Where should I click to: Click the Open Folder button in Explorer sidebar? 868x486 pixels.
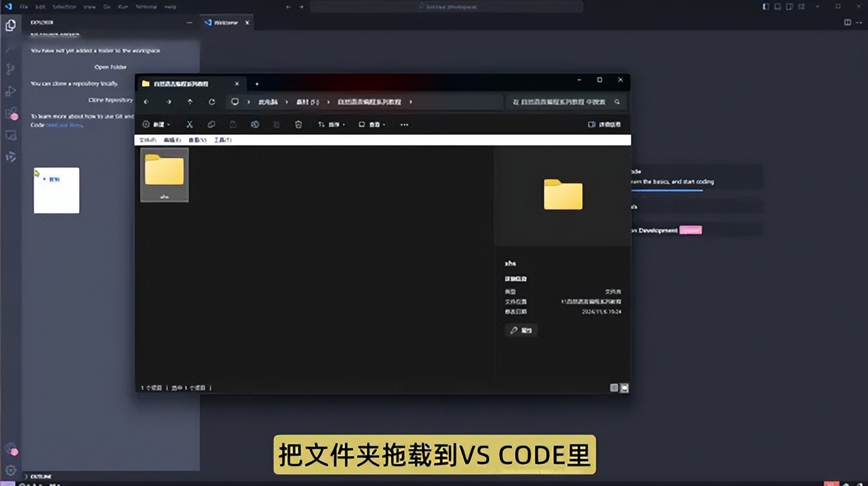111,67
